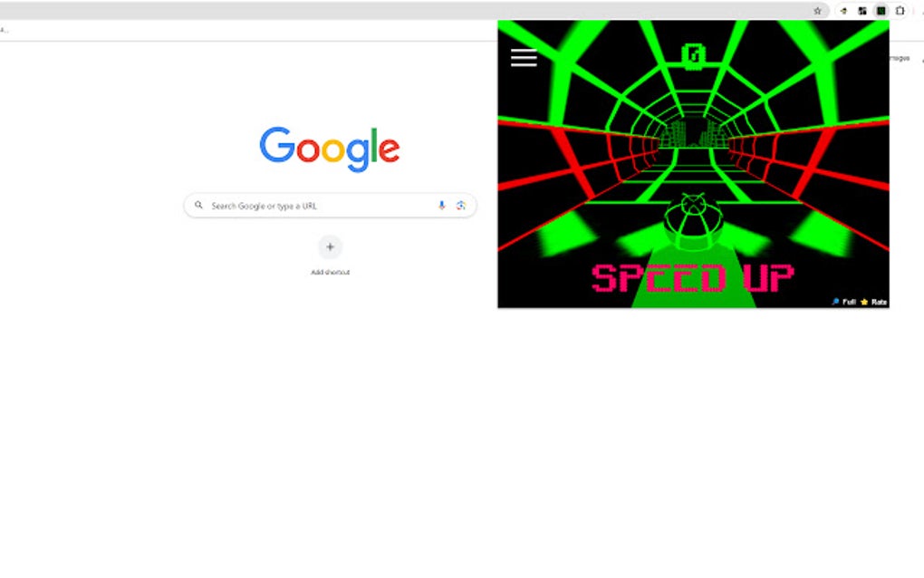Click the blue magnifier Full icon
This screenshot has width=924, height=578.
[835, 302]
